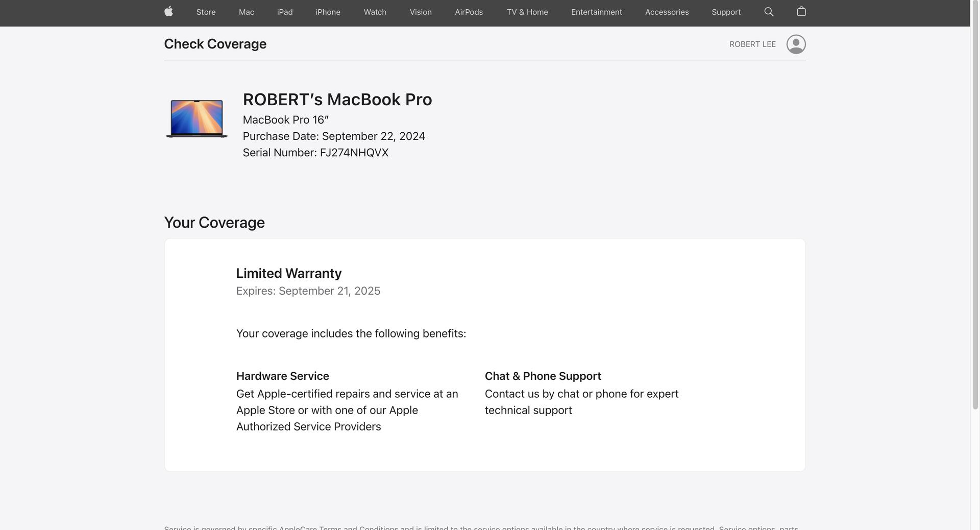This screenshot has width=980, height=530.
Task: Open the search magnifier icon
Action: 769,12
